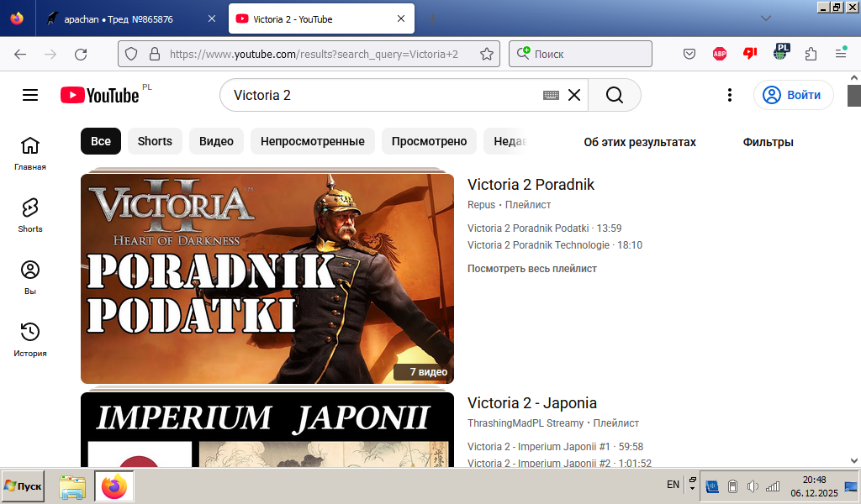
Task: Open the Фильтры options
Action: (x=768, y=142)
